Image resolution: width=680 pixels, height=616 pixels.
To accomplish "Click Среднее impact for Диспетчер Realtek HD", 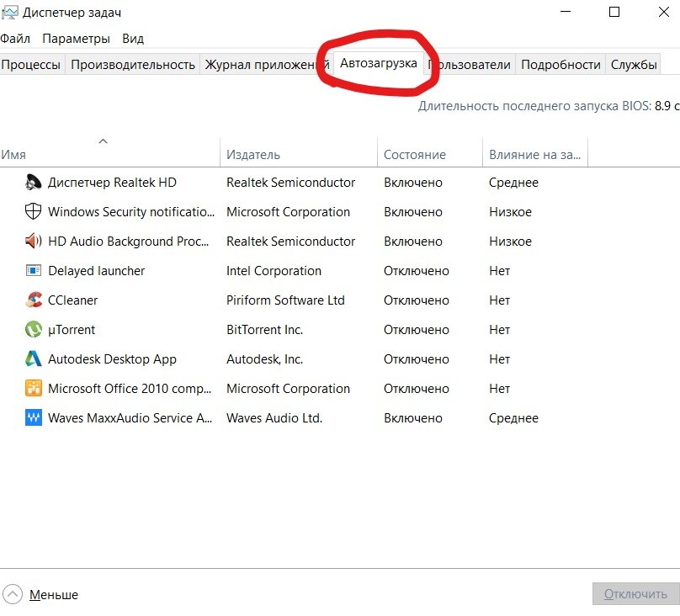I will pyautogui.click(x=513, y=183).
